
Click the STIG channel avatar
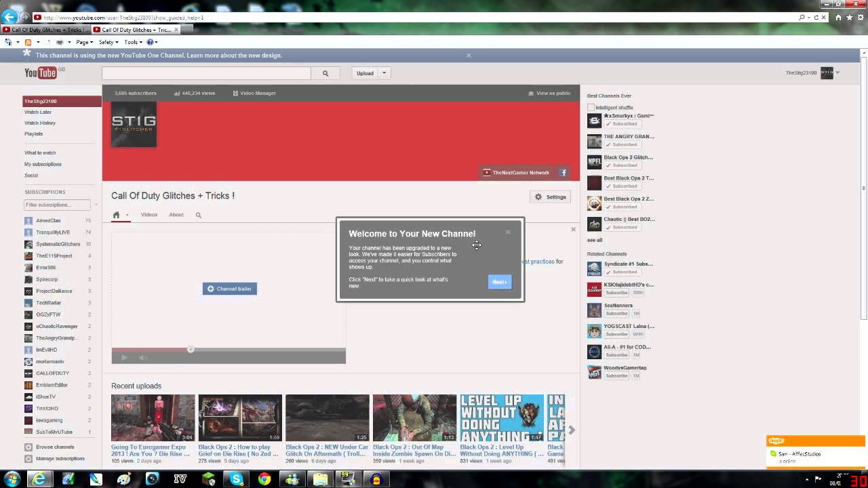pos(134,123)
